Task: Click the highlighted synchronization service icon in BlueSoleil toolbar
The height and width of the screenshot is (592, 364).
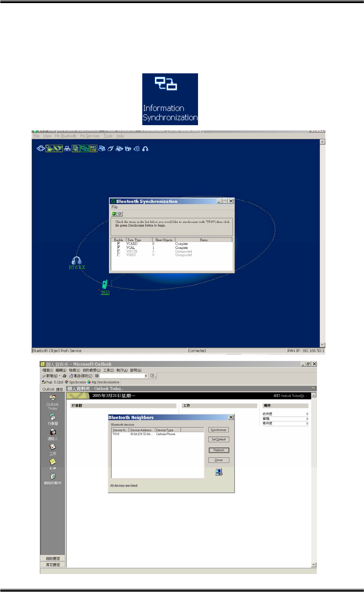Action: click(x=84, y=148)
